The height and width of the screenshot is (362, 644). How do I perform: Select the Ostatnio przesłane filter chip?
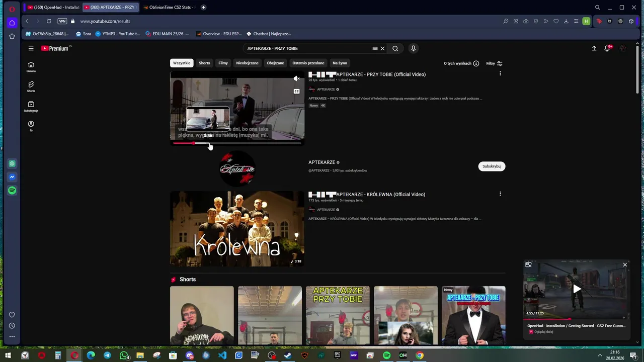(308, 63)
